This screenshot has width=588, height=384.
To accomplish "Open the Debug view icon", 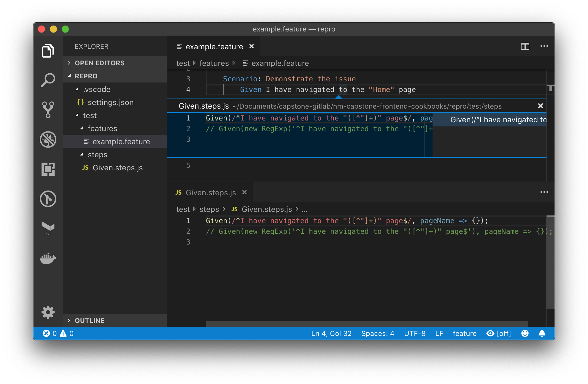I will click(48, 139).
